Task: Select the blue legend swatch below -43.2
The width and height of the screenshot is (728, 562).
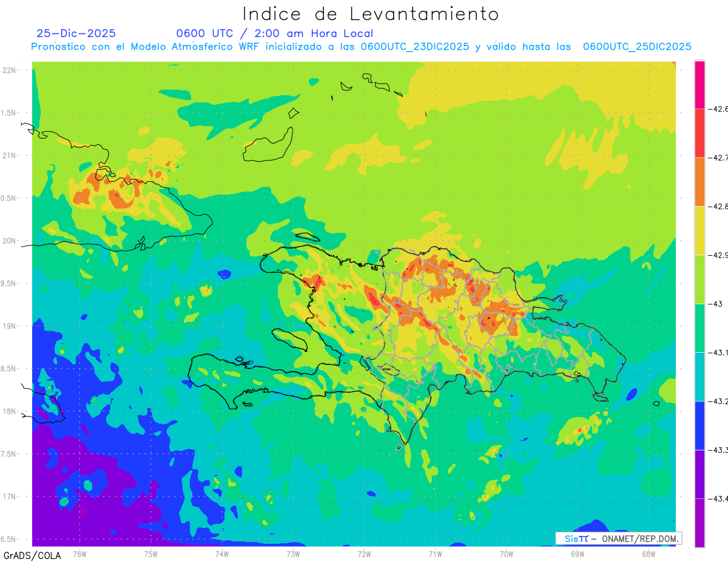Action: pyautogui.click(x=699, y=426)
